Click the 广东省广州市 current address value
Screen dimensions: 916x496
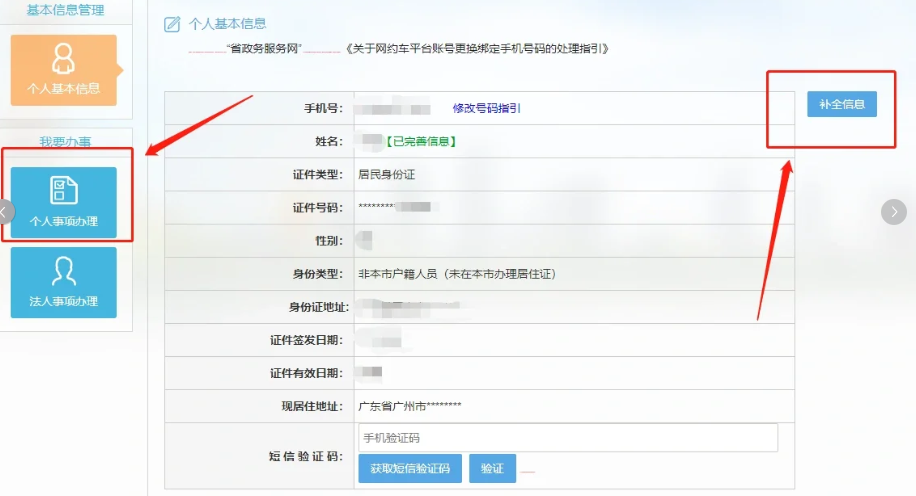point(410,406)
